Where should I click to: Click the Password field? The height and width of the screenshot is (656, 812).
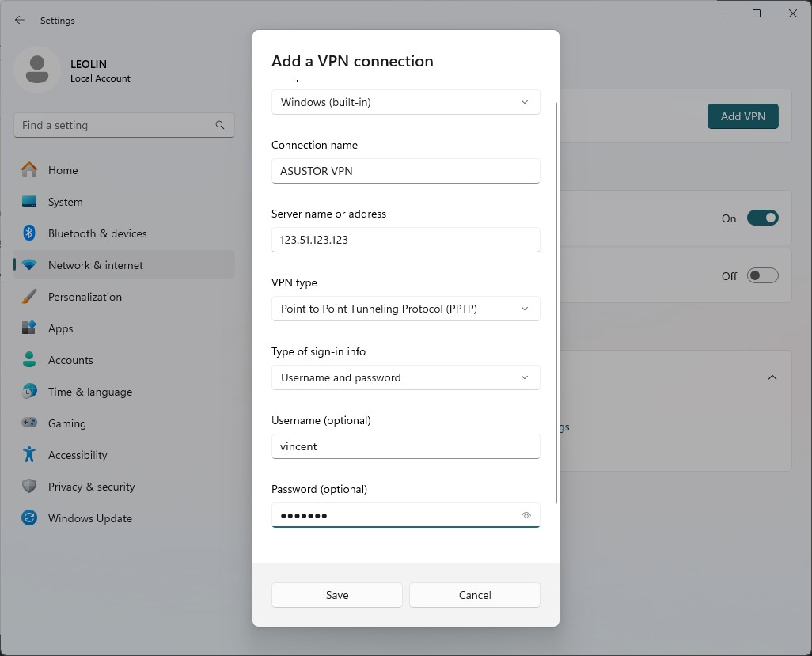(405, 515)
